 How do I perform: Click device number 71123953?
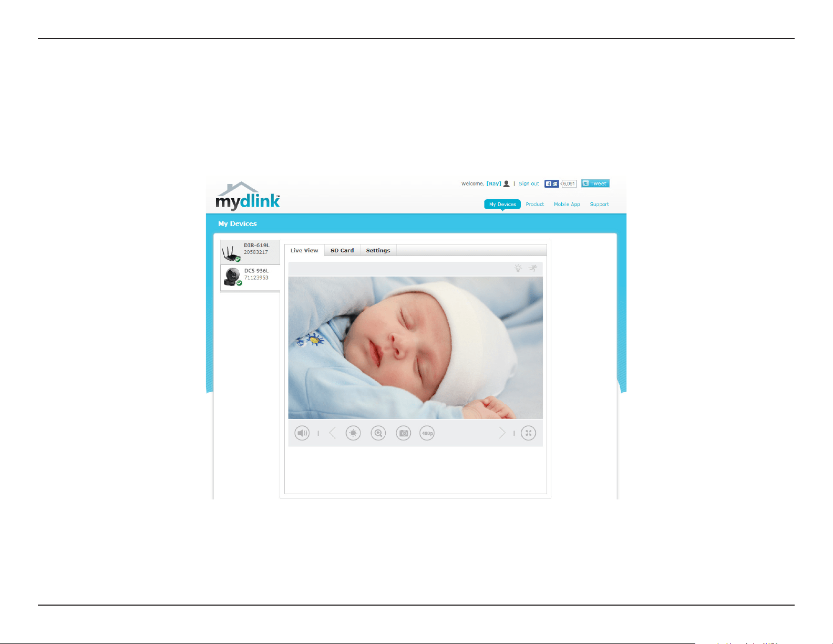coord(256,278)
